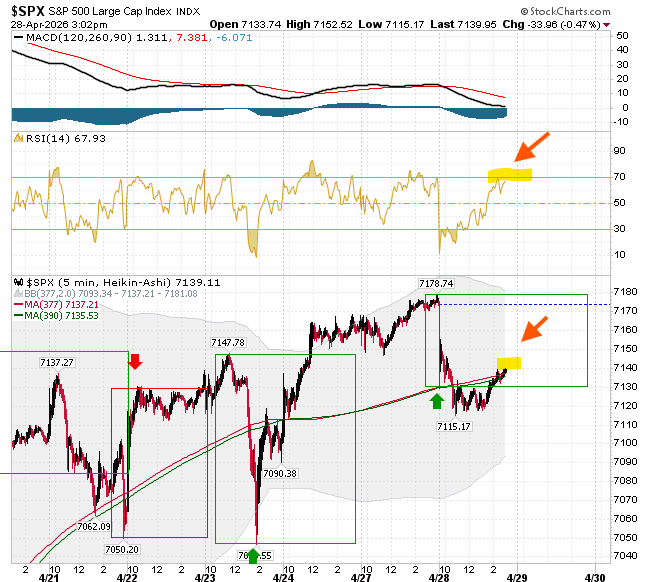Image resolution: width=651 pixels, height=582 pixels.
Task: Click the 7115.17 low price label
Action: point(454,426)
